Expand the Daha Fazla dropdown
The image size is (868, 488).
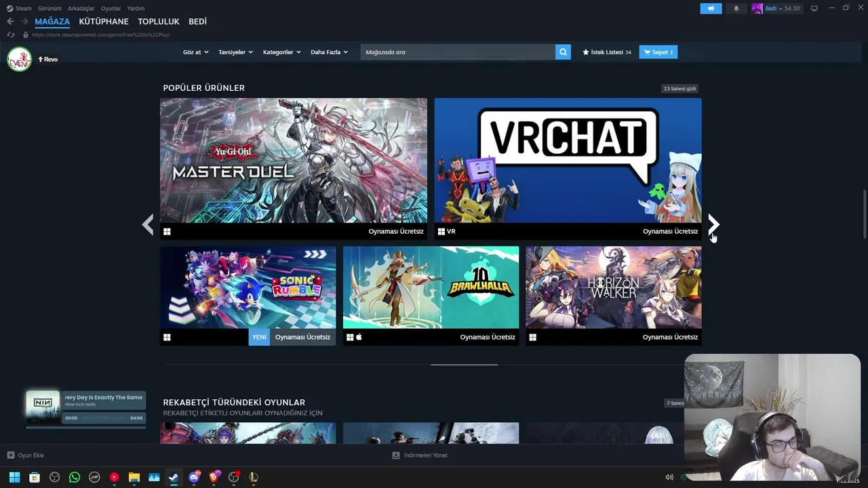click(329, 52)
